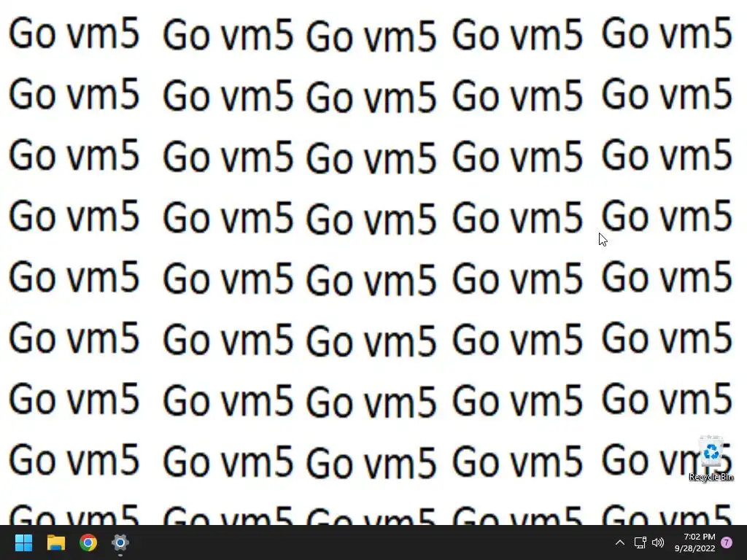Image resolution: width=747 pixels, height=560 pixels.
Task: Click the network icon in the system tray
Action: click(x=640, y=542)
